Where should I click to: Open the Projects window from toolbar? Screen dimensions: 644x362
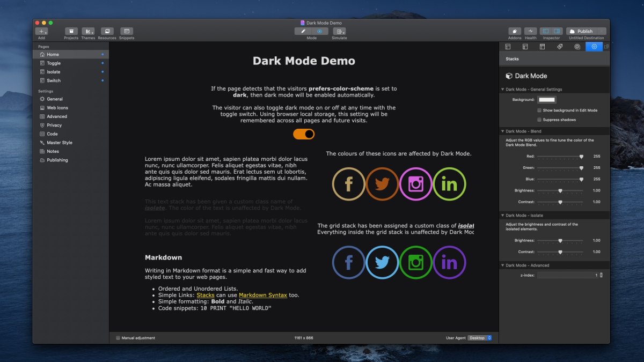tap(71, 32)
